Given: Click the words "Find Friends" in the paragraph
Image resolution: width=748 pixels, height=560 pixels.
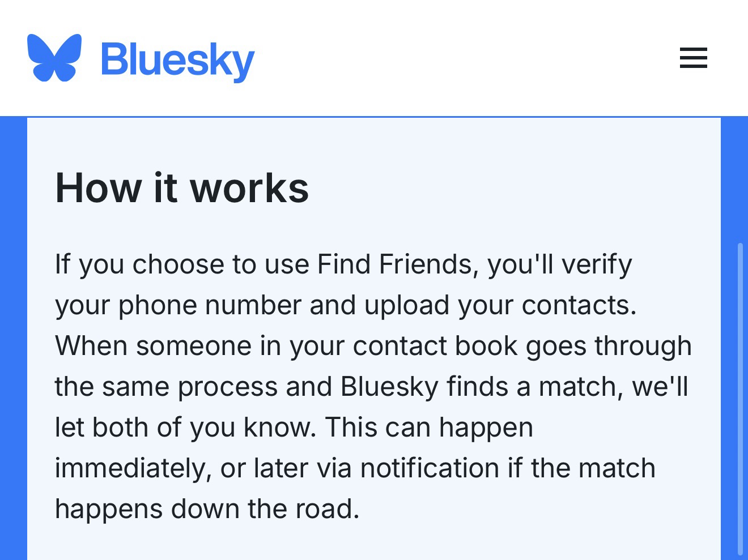Looking at the screenshot, I should [x=394, y=264].
